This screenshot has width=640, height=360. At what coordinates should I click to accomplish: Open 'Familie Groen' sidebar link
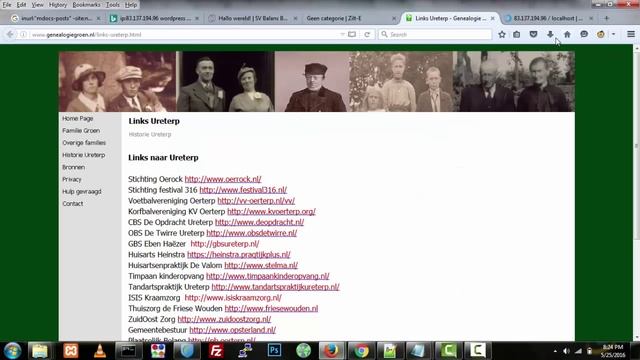click(81, 131)
